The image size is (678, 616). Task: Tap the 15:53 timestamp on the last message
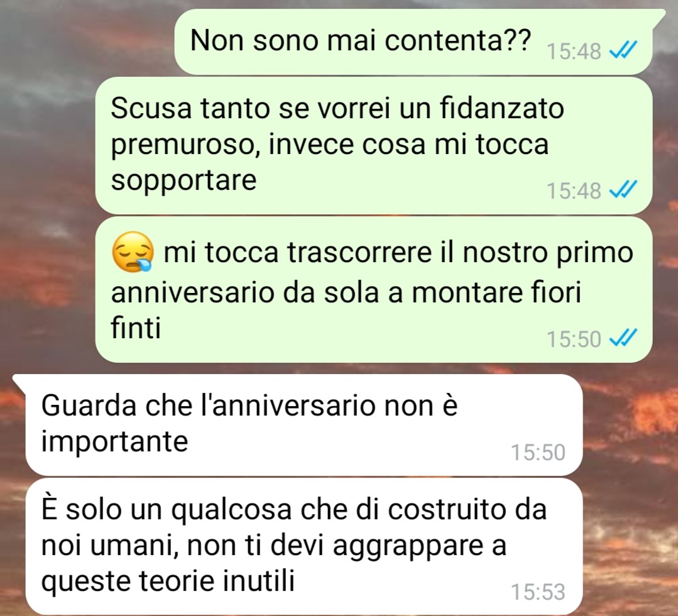pos(538,591)
